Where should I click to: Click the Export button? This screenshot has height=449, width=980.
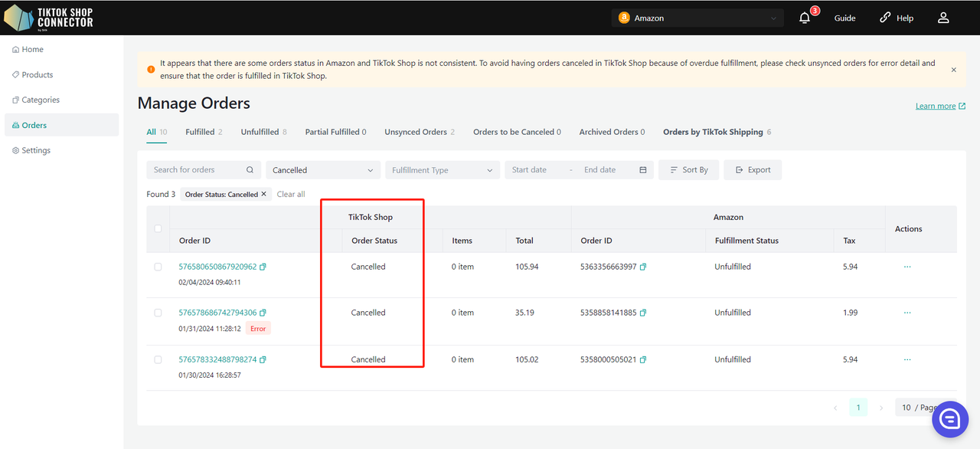click(753, 170)
